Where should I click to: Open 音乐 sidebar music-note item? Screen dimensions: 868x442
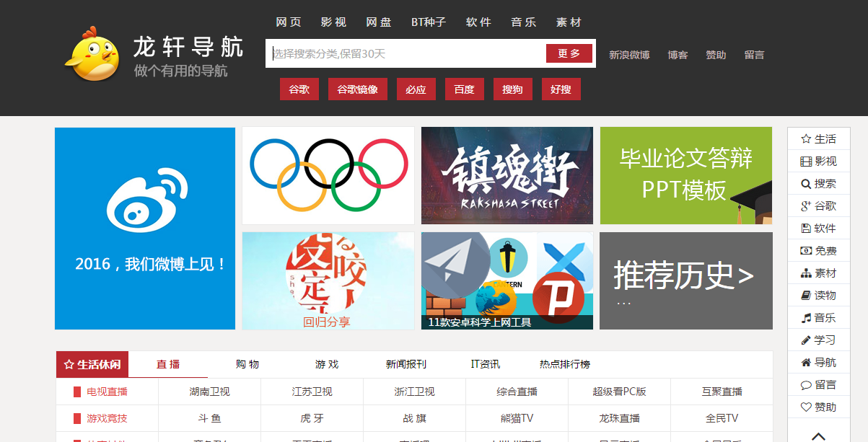(818, 318)
